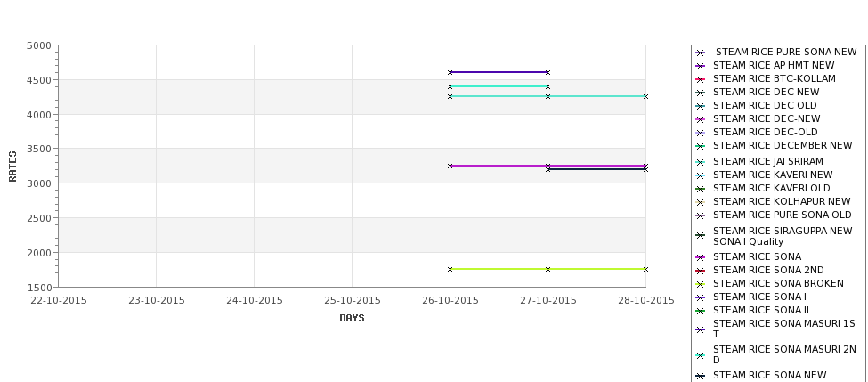Select the STEAM RICE KOLHAPUR NEW legend label

pos(782,201)
